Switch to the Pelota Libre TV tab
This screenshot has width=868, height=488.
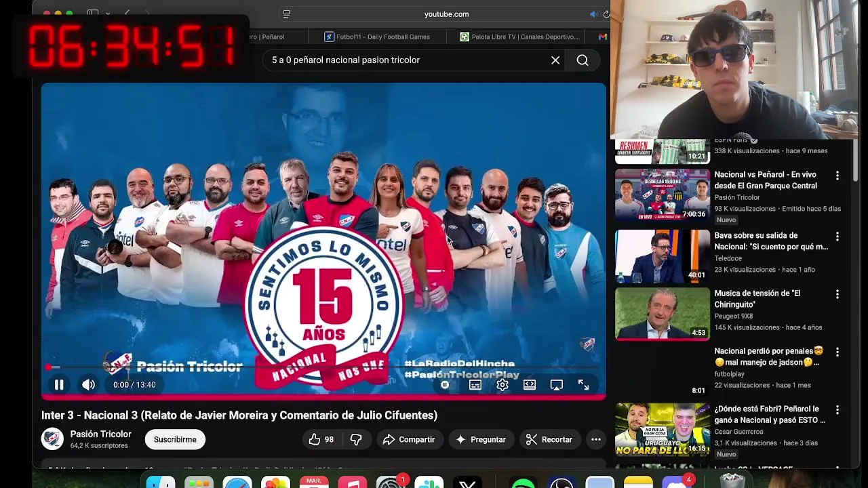(x=519, y=37)
